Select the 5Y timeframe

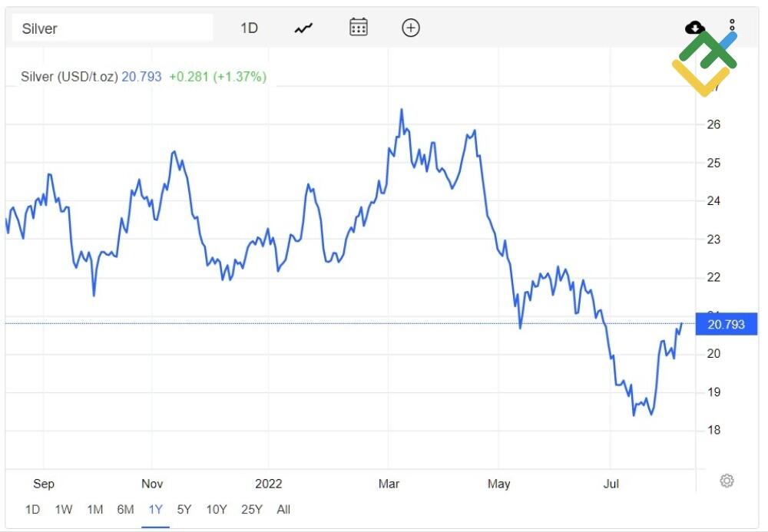coord(184,509)
